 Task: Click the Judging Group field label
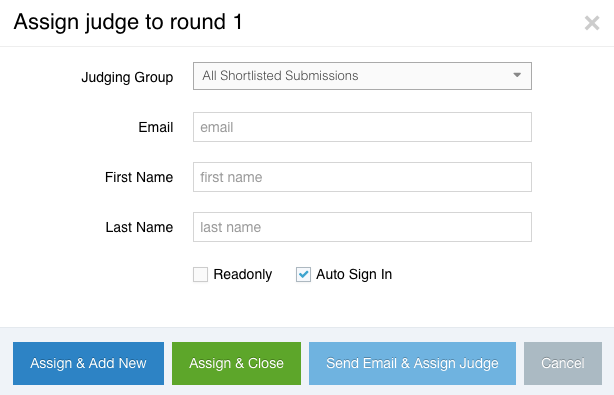(127, 77)
